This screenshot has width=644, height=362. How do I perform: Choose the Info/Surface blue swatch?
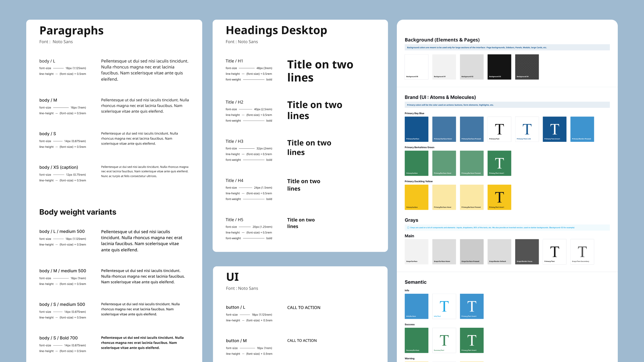pyautogui.click(x=416, y=306)
